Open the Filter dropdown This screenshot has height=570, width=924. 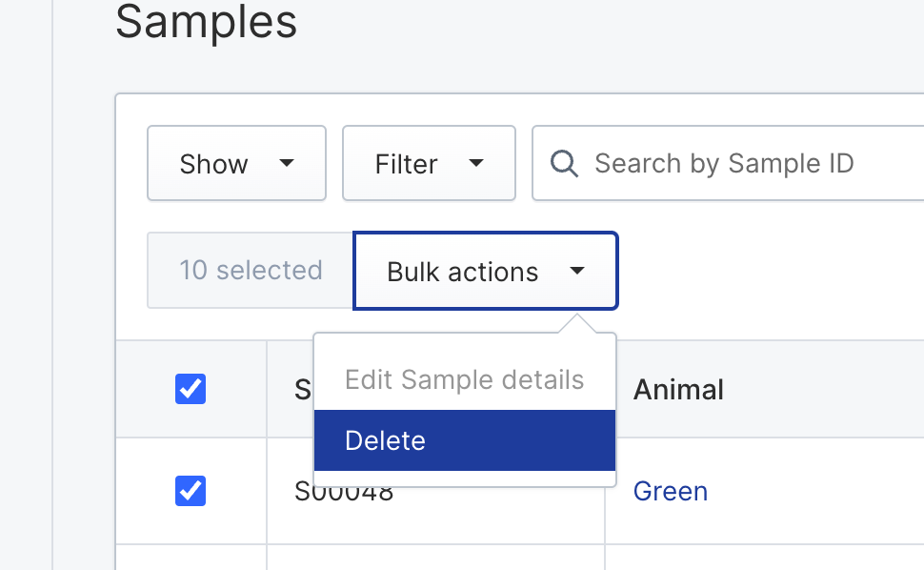coord(429,163)
